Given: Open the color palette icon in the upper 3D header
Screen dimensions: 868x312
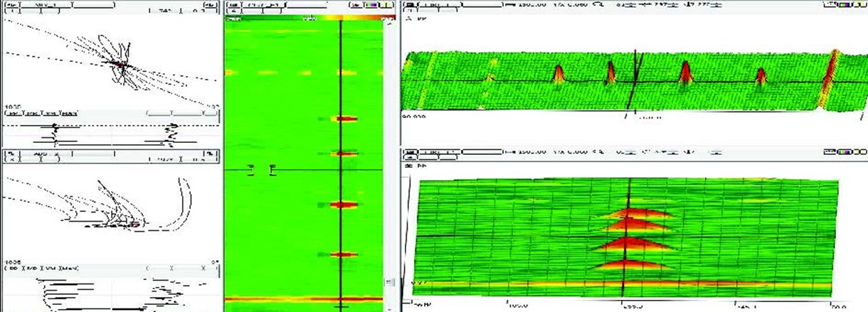Looking at the screenshot, I should click(845, 5).
